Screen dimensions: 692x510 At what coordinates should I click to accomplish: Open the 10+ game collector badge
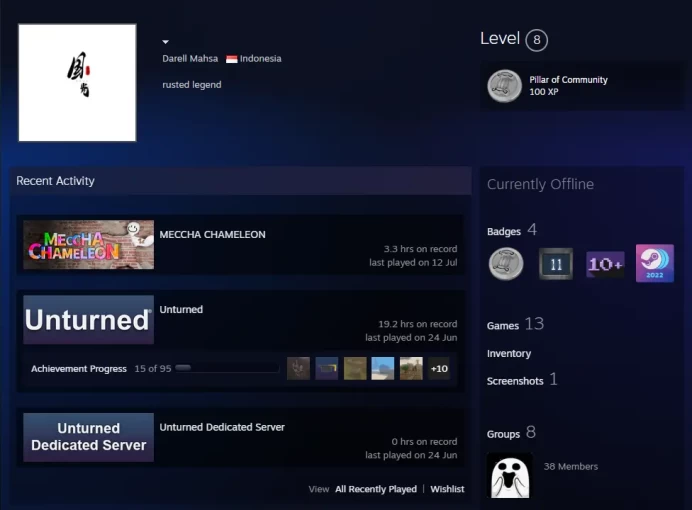pos(605,264)
